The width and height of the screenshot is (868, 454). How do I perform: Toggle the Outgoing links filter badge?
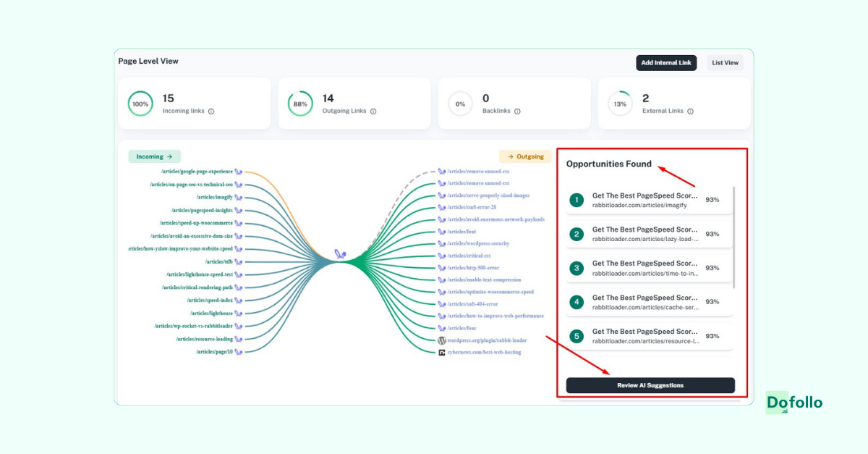(x=525, y=156)
